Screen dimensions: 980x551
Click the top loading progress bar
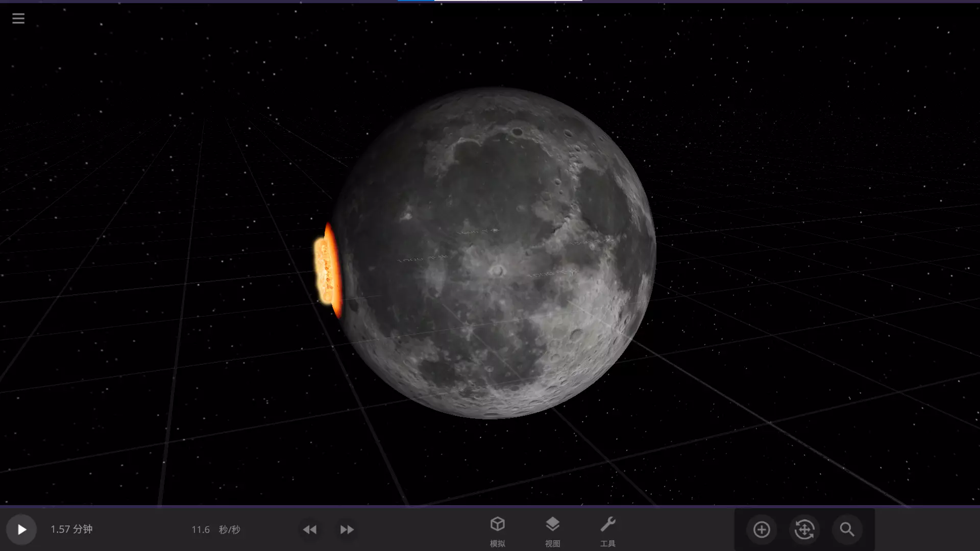tap(490, 1)
